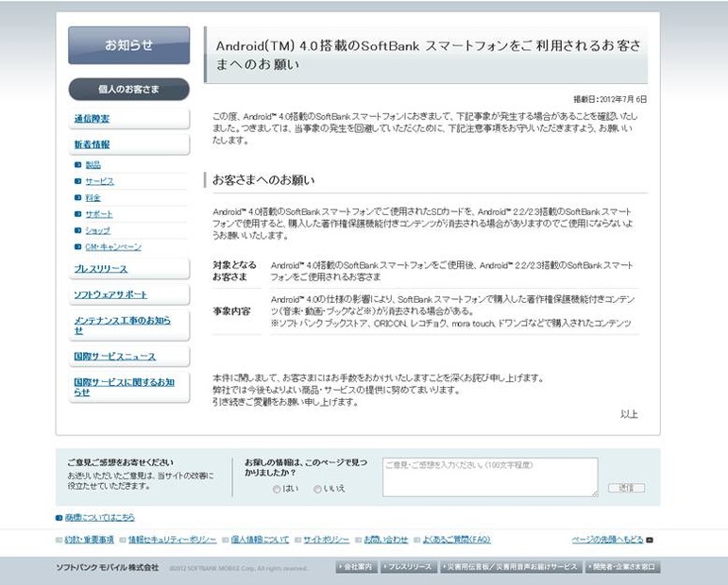Click the お探しの情報は question text

[x=306, y=468]
